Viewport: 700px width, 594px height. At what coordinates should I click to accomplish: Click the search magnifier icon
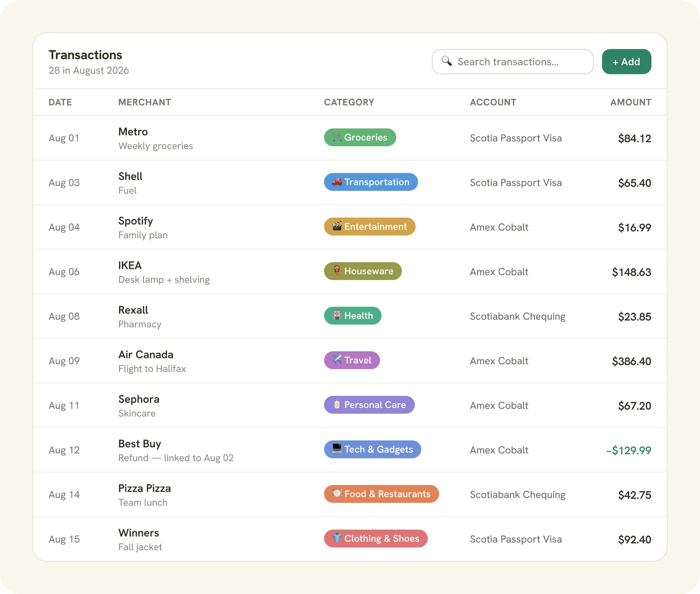pos(447,61)
